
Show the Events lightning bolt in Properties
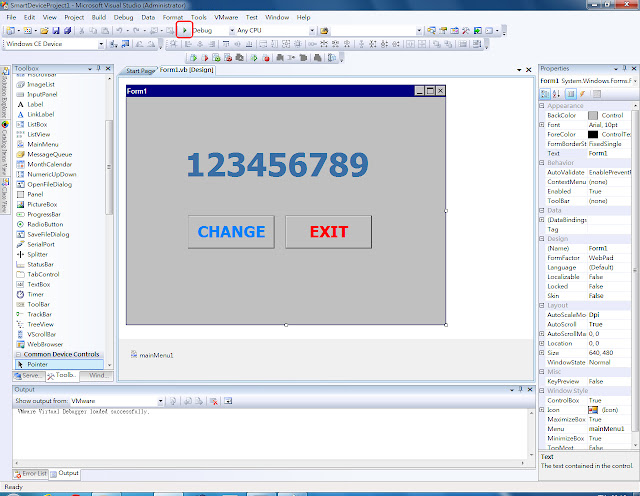[x=582, y=94]
